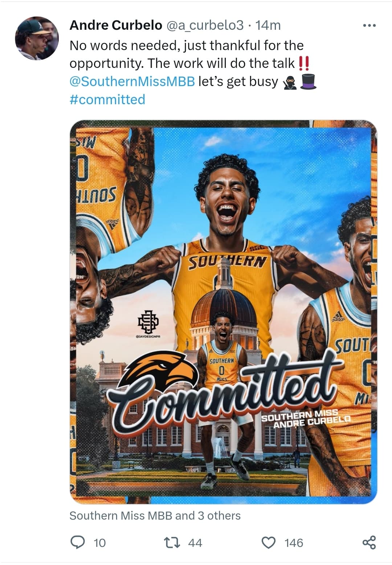Like the tweet with the heart icon
This screenshot has width=392, height=565.
pos(269,542)
